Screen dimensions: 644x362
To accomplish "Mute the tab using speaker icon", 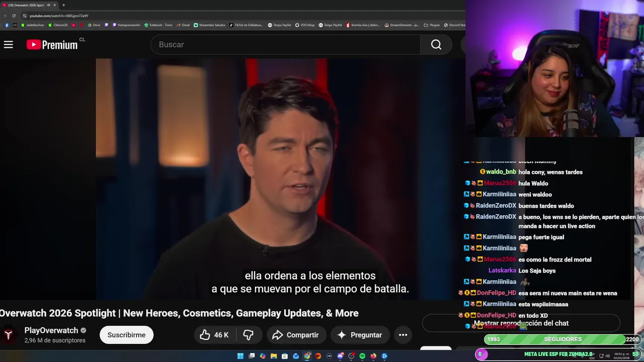I will (48, 5).
